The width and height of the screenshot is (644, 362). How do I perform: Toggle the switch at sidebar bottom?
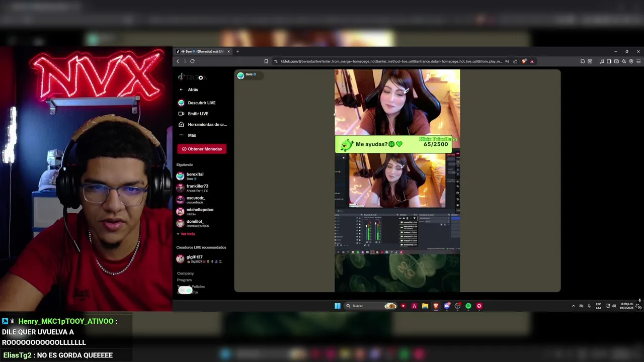point(185,291)
